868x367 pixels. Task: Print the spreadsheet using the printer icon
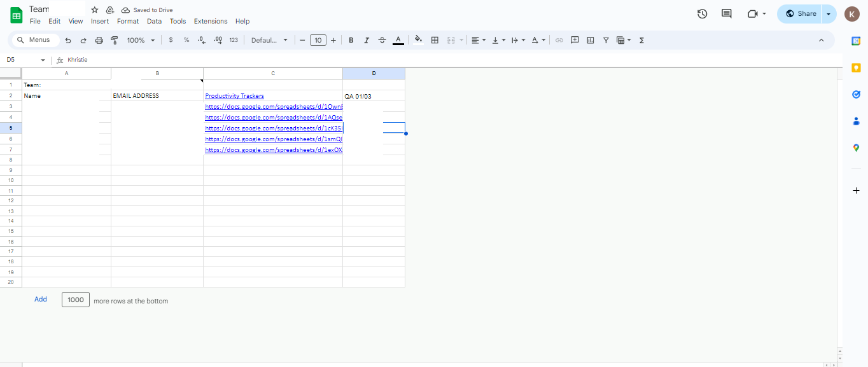(99, 40)
